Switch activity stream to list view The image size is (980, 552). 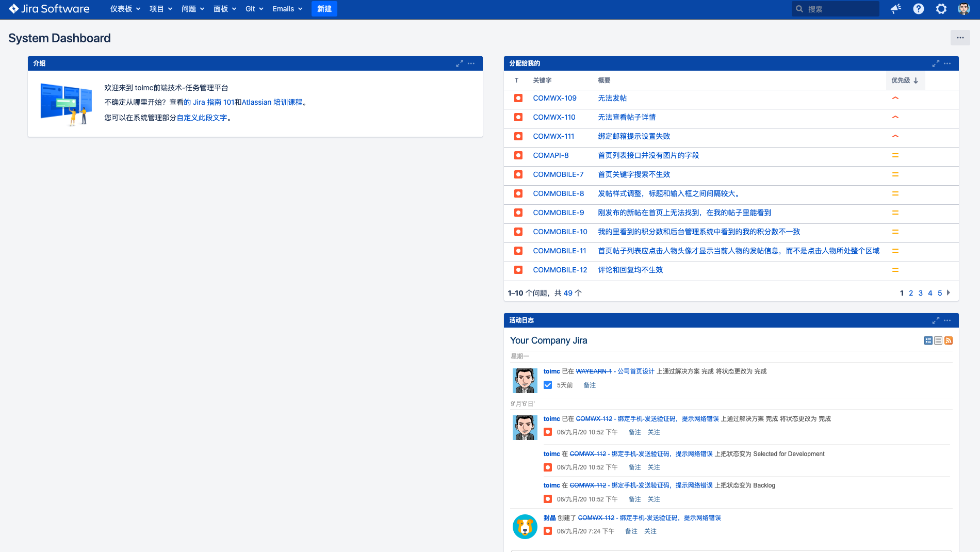[938, 340]
